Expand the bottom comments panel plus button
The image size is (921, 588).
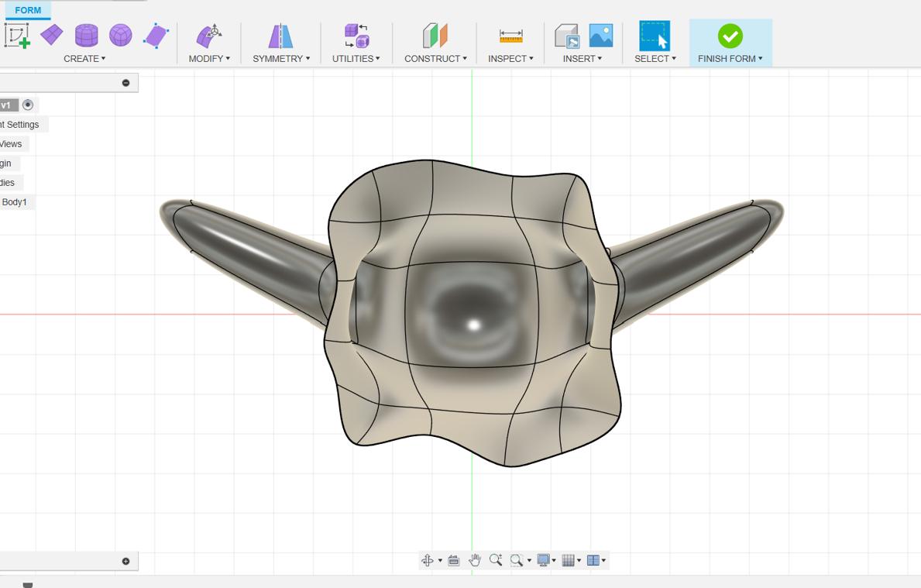click(125, 562)
